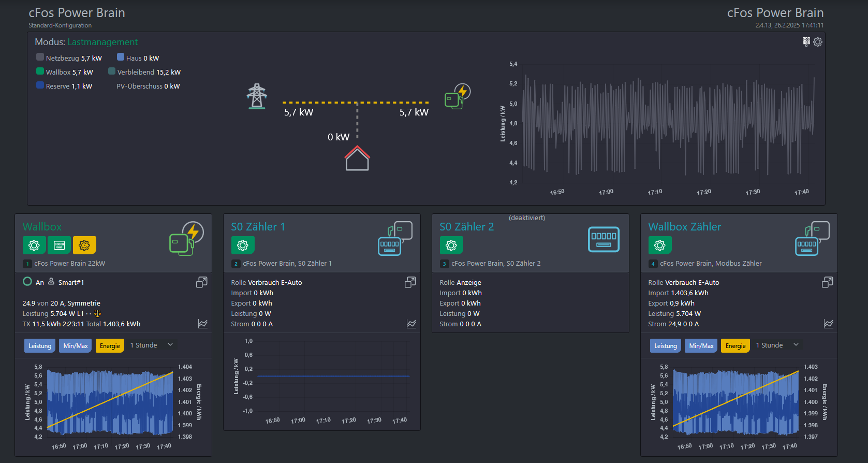Click the S0 Zähler 1 title

[258, 227]
